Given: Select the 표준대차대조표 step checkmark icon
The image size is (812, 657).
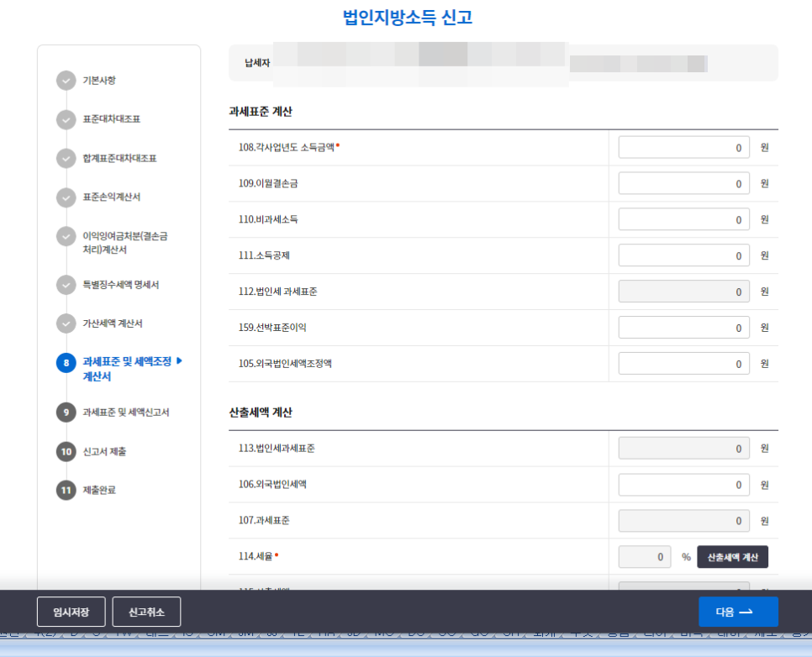Looking at the screenshot, I should click(66, 120).
